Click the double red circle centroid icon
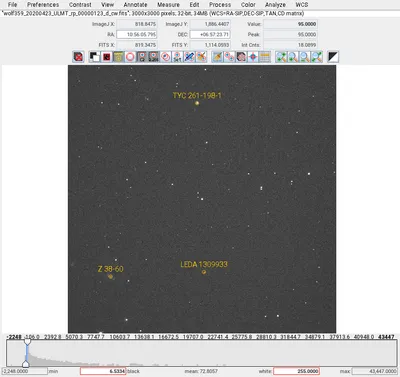 pos(166,57)
